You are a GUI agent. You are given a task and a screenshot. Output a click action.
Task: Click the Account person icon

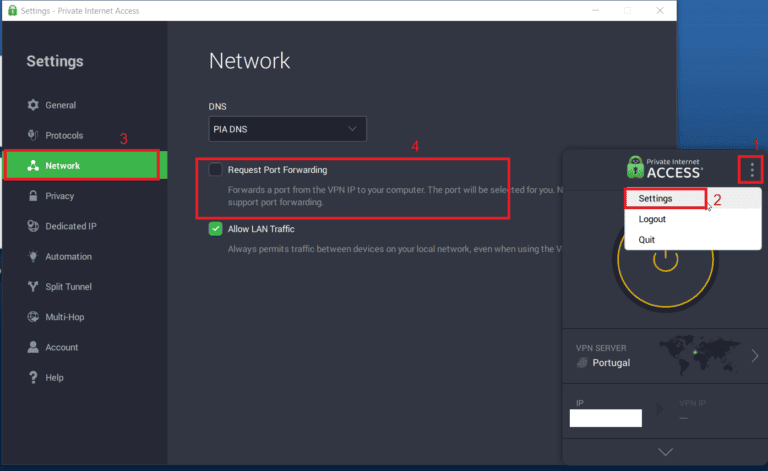point(33,347)
